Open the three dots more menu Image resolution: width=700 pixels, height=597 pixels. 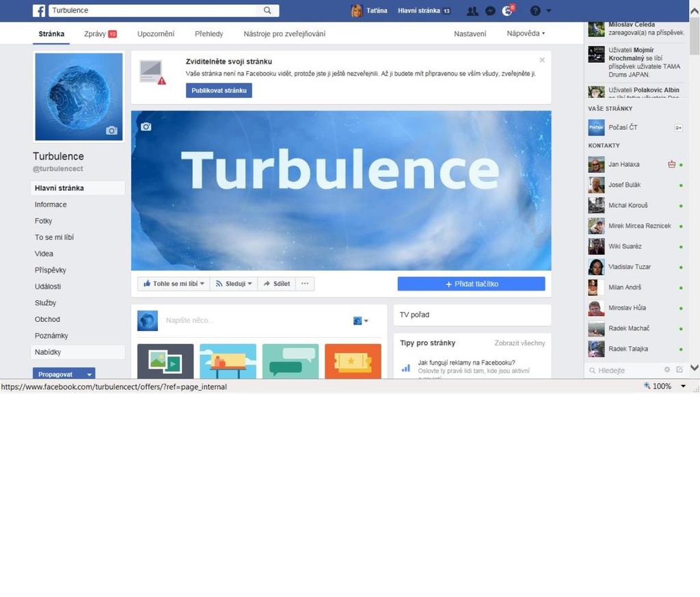pos(305,284)
